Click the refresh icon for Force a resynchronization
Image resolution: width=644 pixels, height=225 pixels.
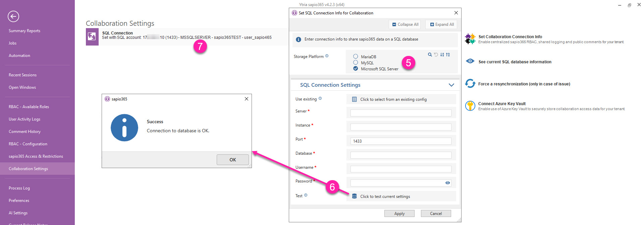click(470, 84)
